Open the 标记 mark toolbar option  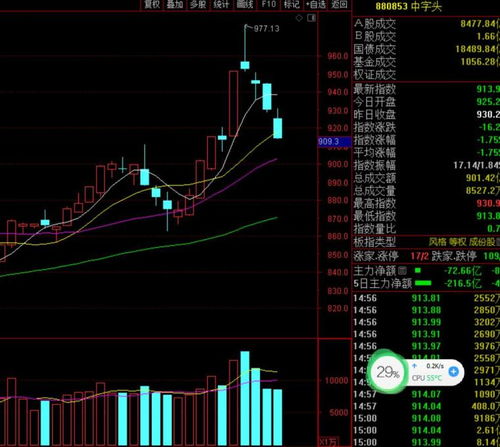[292, 4]
